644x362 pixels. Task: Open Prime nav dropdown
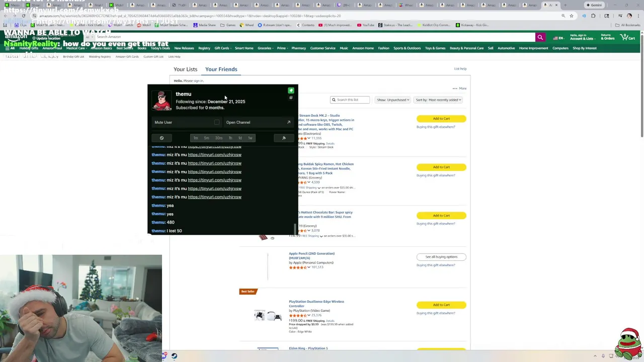(282, 48)
